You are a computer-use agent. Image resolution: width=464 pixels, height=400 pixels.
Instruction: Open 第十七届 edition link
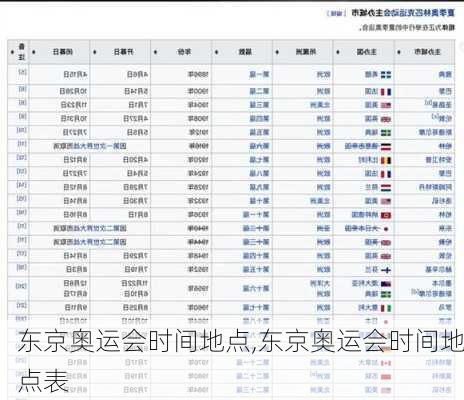pos(256,308)
